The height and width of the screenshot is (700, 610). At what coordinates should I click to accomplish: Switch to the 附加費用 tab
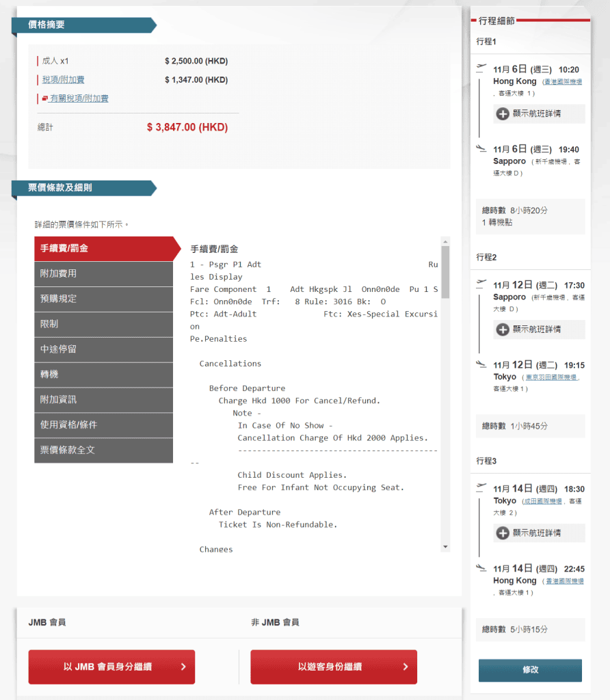pyautogui.click(x=103, y=273)
